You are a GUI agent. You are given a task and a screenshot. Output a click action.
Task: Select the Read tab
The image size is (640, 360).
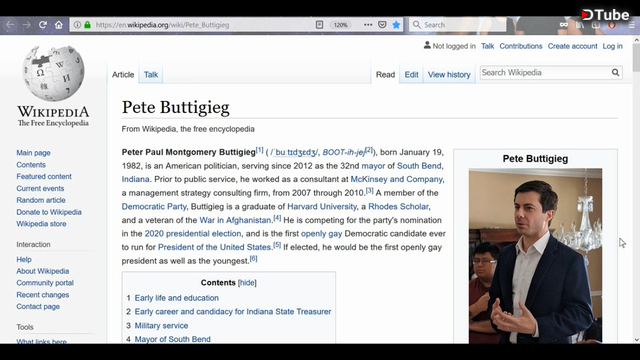click(x=385, y=75)
